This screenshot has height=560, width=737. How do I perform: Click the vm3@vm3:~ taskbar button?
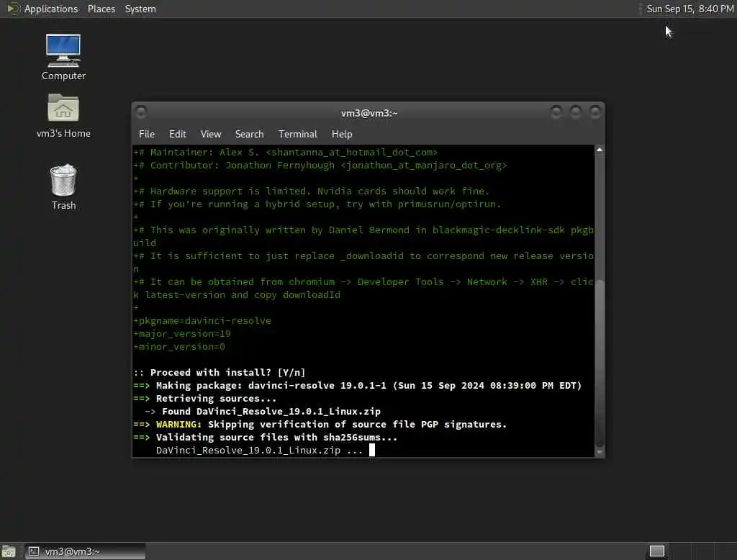click(x=85, y=551)
